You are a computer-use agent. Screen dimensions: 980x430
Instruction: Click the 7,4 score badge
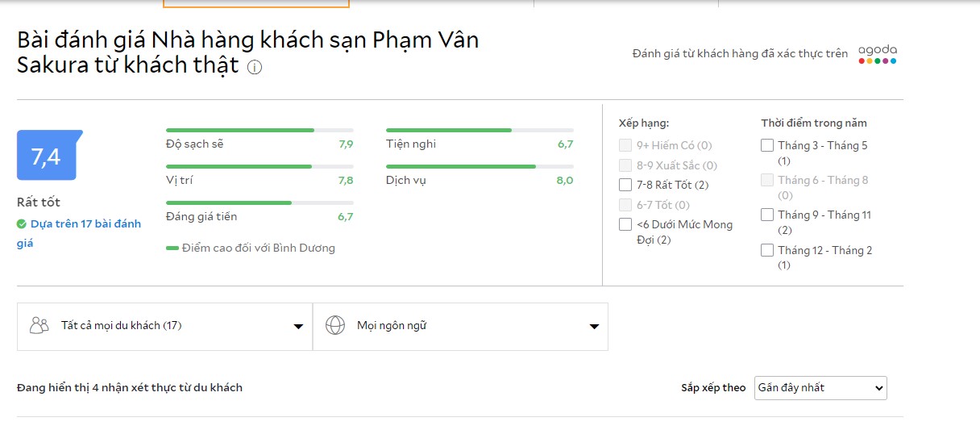pyautogui.click(x=47, y=156)
